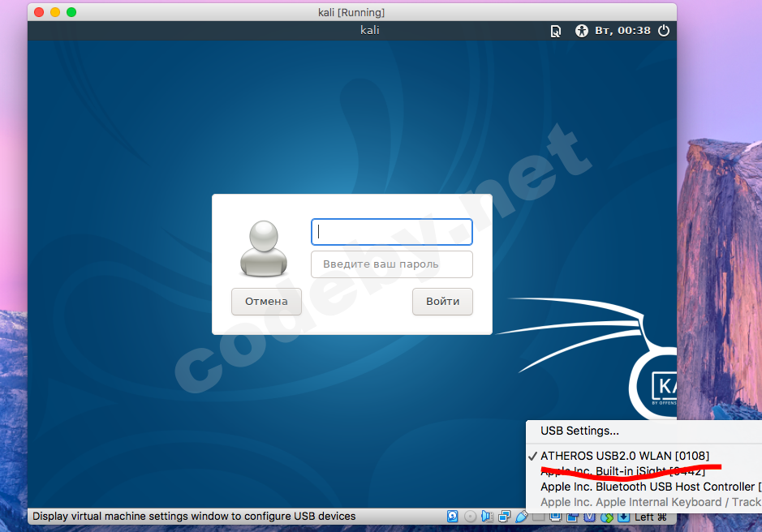Focus the username input field

(392, 232)
